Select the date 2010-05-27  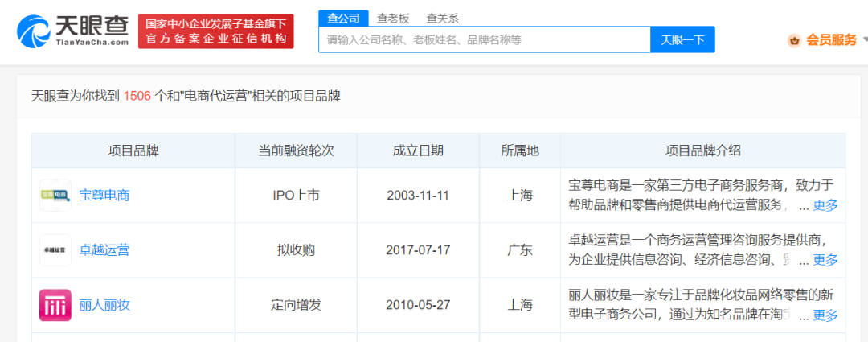point(418,306)
